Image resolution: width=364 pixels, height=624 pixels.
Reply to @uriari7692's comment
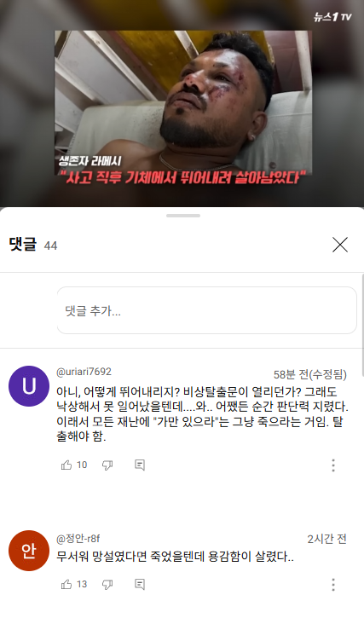point(140,465)
